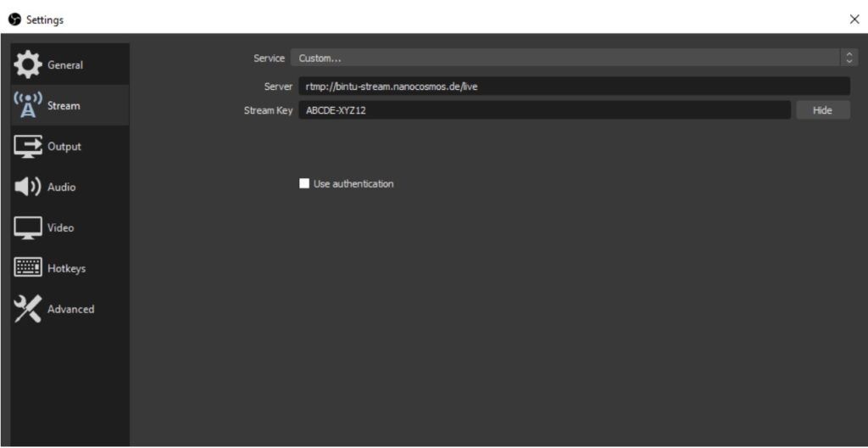The width and height of the screenshot is (868, 448).
Task: Close the Settings window
Action: (854, 20)
